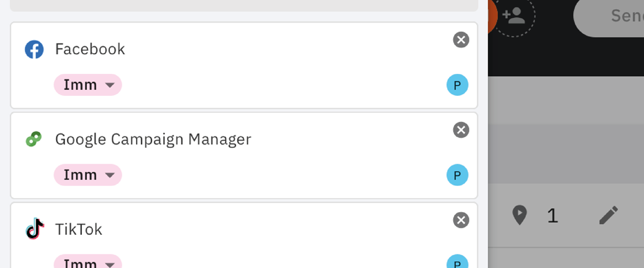Click the P avatar on TikTok card
This screenshot has width=644, height=268.
coord(457,261)
